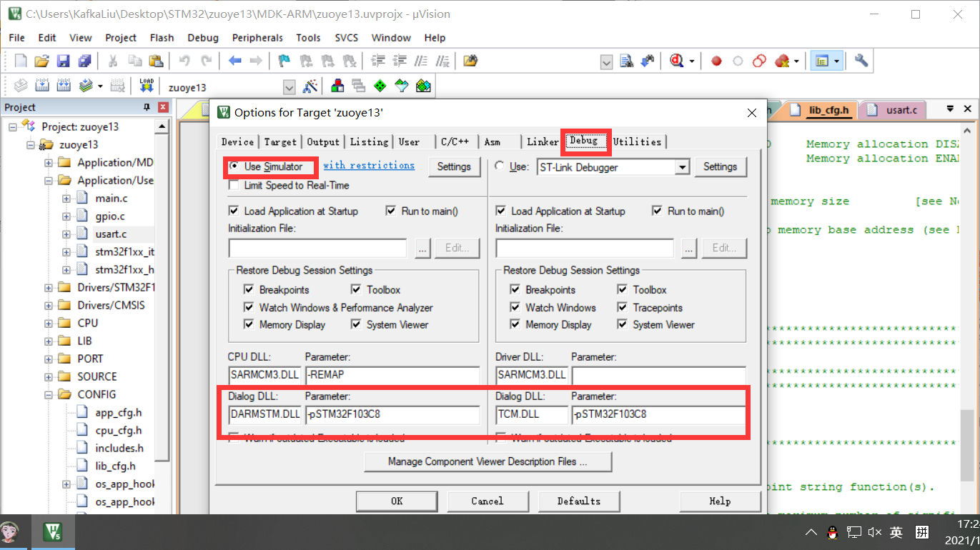Viewport: 980px width, 550px height.
Task: Open Manage Project Items cubes icon
Action: pos(337,86)
